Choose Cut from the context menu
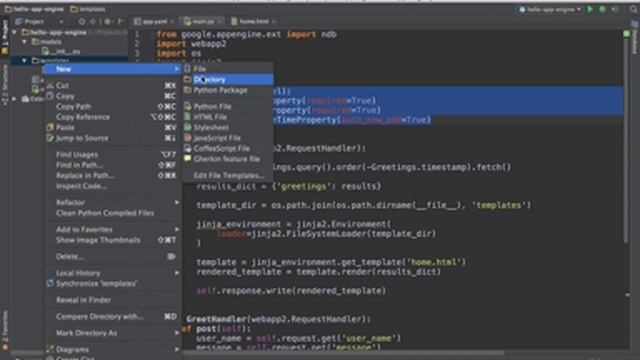The width and height of the screenshot is (640, 360). click(x=113, y=85)
